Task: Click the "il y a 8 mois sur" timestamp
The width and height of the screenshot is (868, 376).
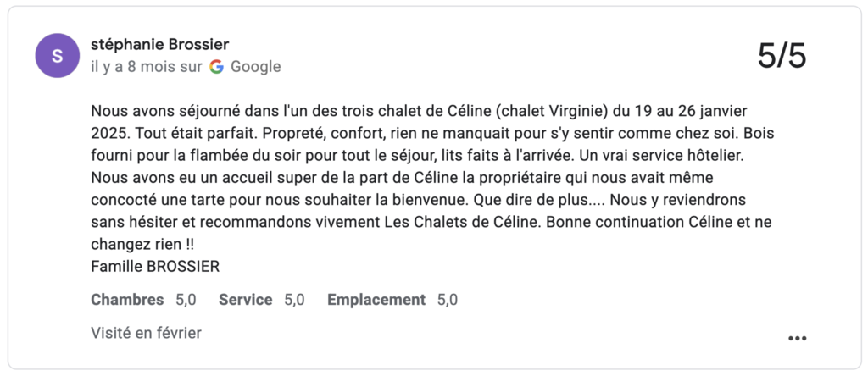Action: pos(146,66)
